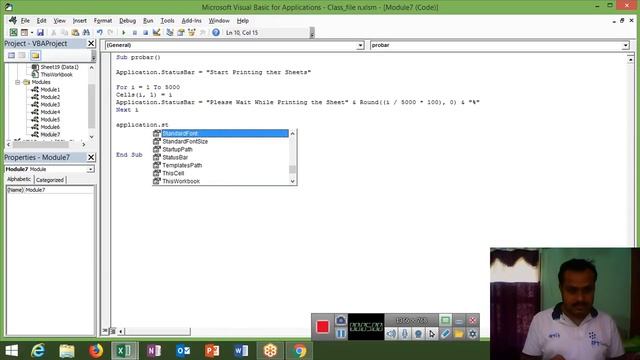Toggle speaker audio in the recorder
The height and width of the screenshot is (360, 640).
[x=391, y=333]
